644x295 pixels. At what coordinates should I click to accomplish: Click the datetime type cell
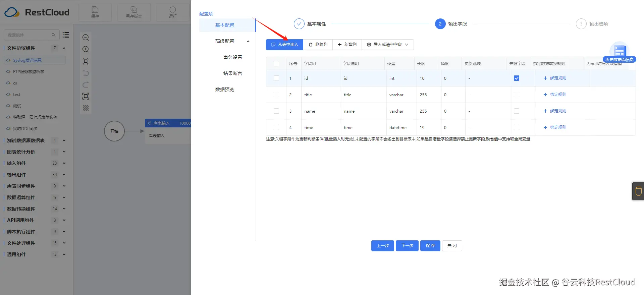coord(401,127)
